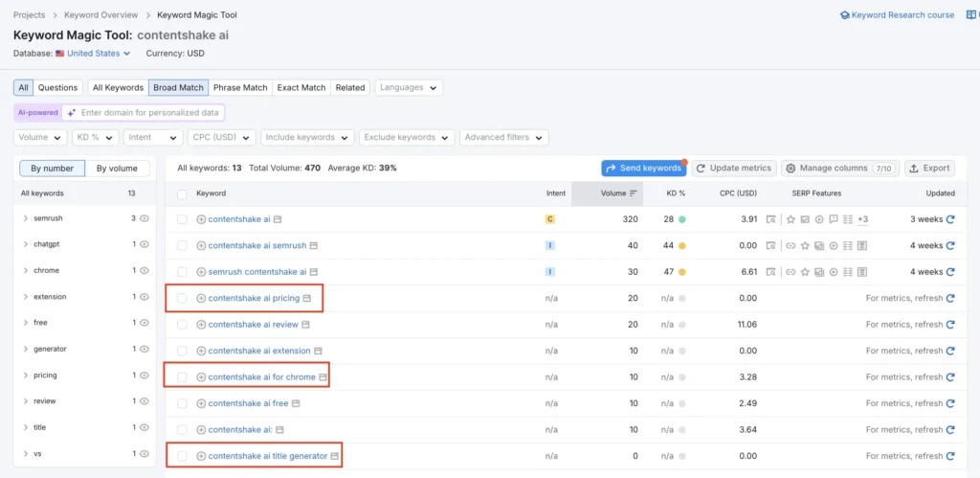This screenshot has width=980, height=478.
Task: Click Keyword Research course graduation cap icon
Action: (844, 15)
